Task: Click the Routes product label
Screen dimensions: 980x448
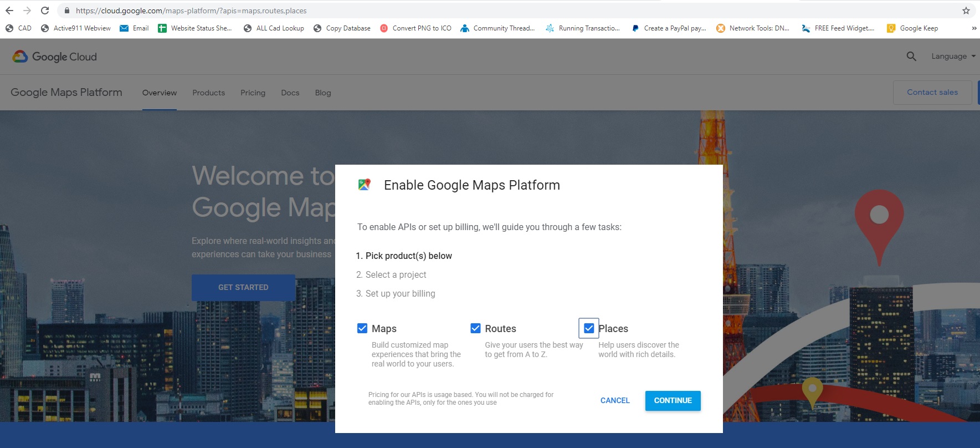Action: coord(500,328)
